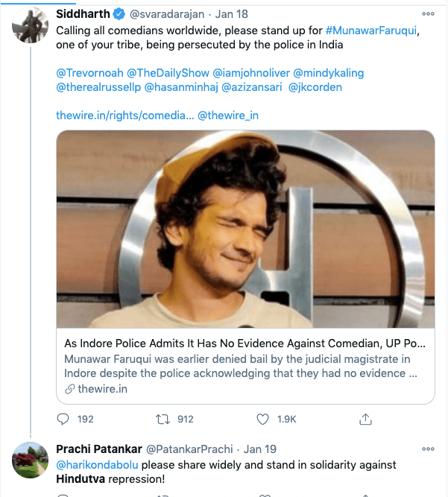Open the thewire.in/rights article link
The height and width of the screenshot is (497, 448).
[x=124, y=115]
